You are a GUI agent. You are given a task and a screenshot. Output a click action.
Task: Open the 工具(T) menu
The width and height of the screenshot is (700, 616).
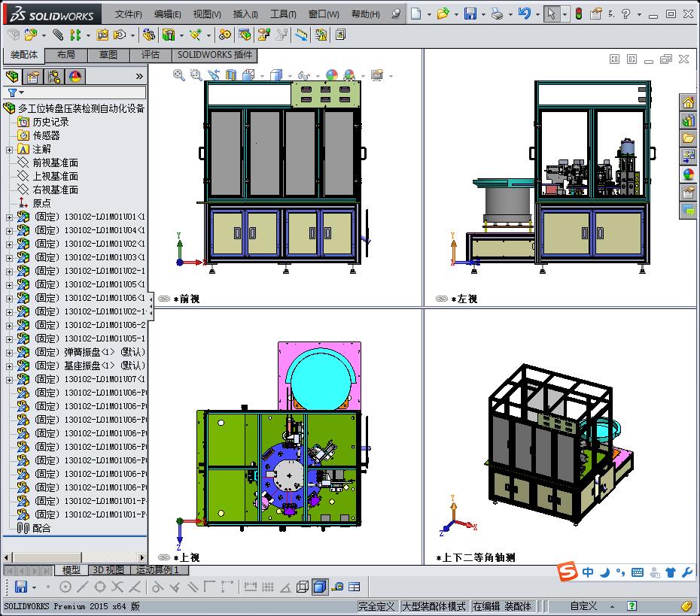tap(283, 14)
